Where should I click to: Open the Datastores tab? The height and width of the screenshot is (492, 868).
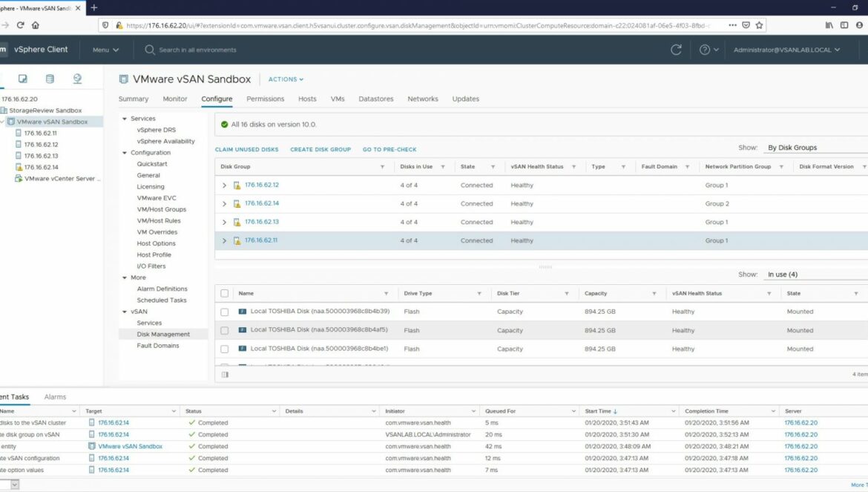pos(376,99)
